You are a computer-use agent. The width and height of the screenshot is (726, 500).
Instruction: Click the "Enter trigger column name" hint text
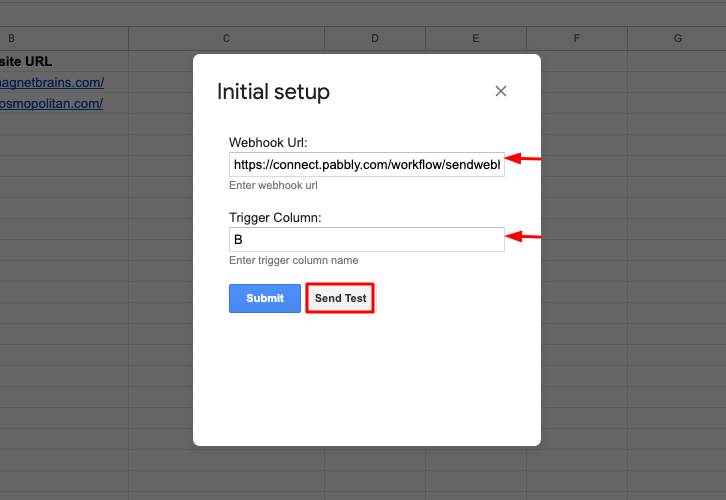[x=293, y=260]
